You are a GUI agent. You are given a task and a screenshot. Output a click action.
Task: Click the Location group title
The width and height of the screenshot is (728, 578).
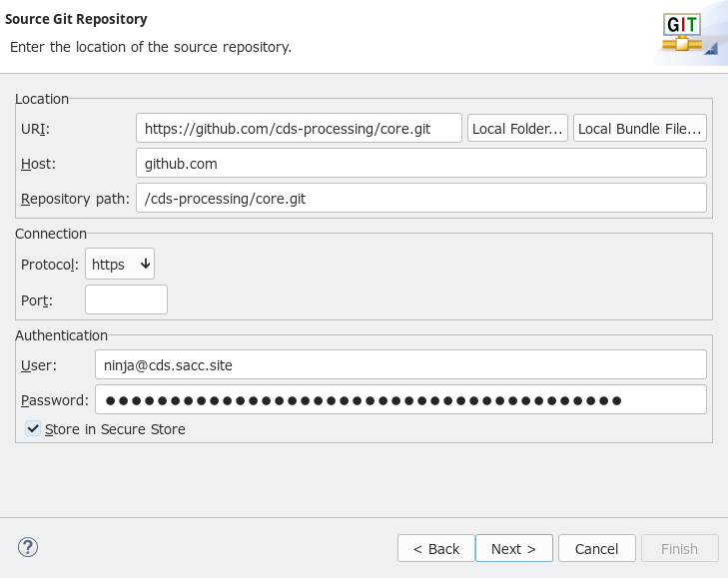42,99
